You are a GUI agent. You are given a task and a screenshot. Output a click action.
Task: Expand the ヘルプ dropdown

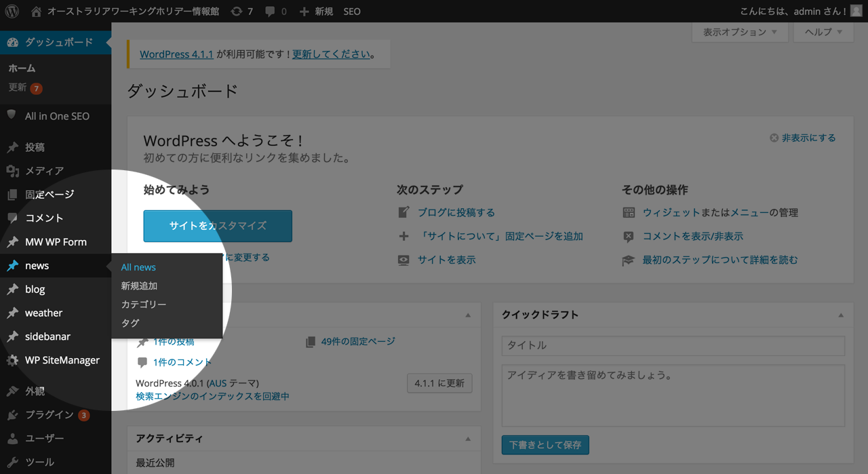tap(823, 32)
